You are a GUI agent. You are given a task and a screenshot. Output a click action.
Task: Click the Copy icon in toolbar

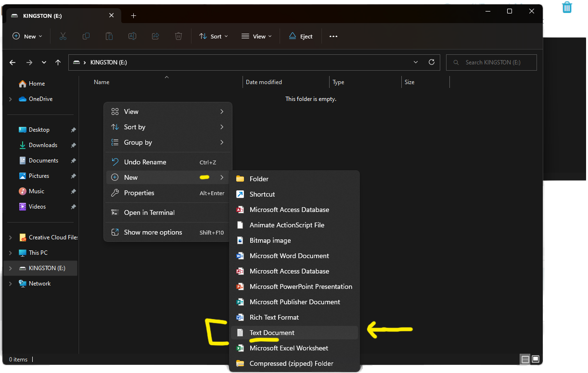tap(86, 36)
